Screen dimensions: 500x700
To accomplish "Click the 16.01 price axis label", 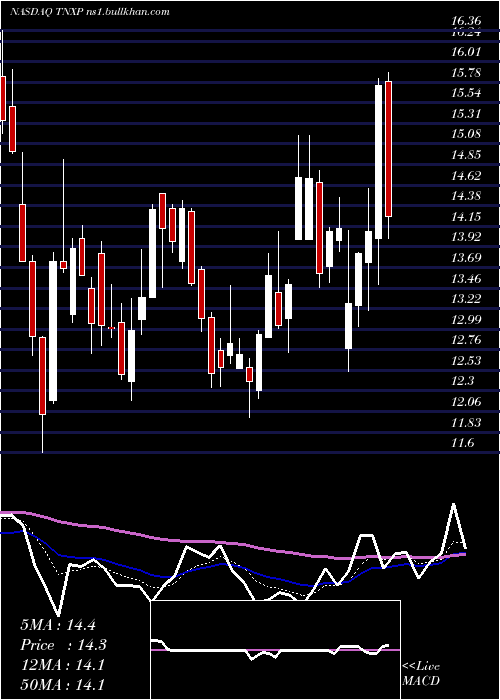I will 466,52.
